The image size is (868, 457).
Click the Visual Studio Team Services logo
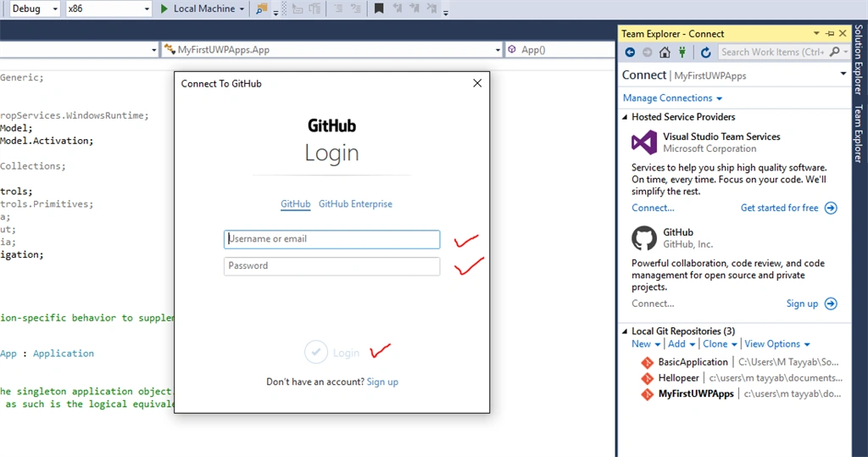[644, 142]
